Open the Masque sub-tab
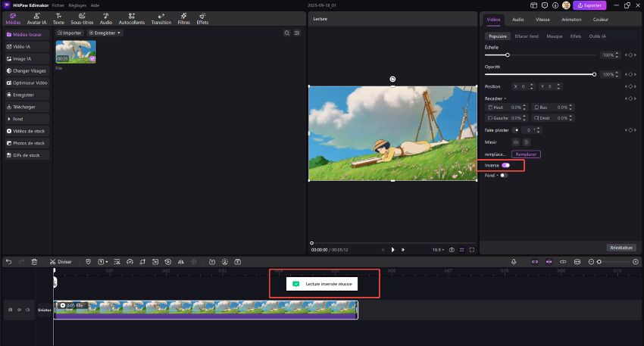The width and height of the screenshot is (644, 346). click(x=554, y=36)
